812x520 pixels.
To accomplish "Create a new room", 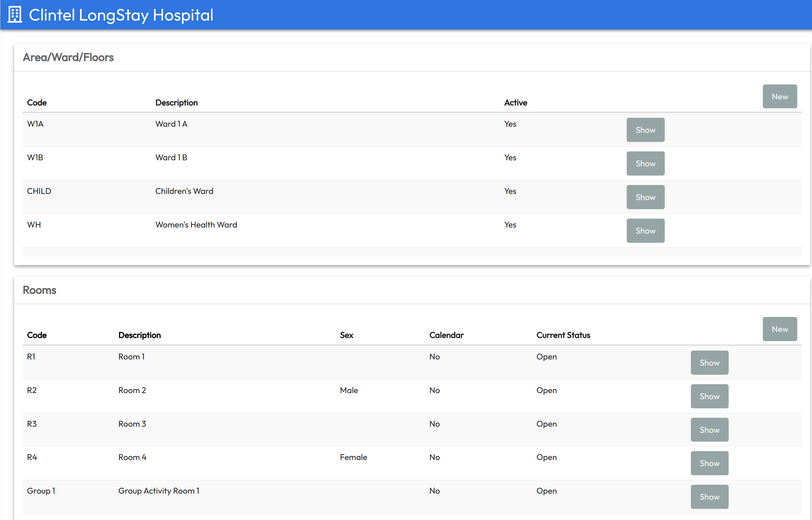I will [779, 329].
